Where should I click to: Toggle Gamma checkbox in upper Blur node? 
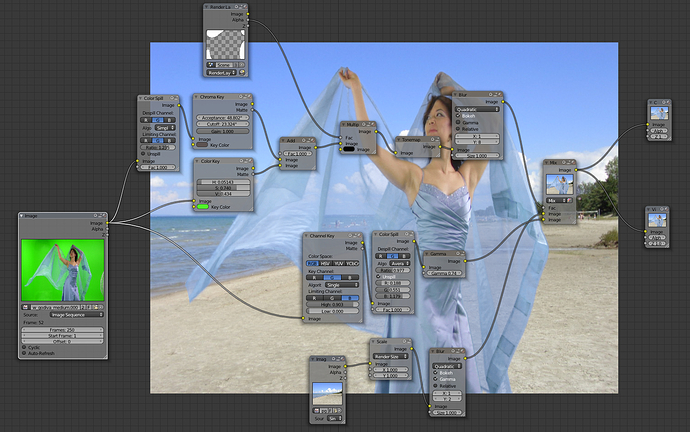click(x=458, y=122)
